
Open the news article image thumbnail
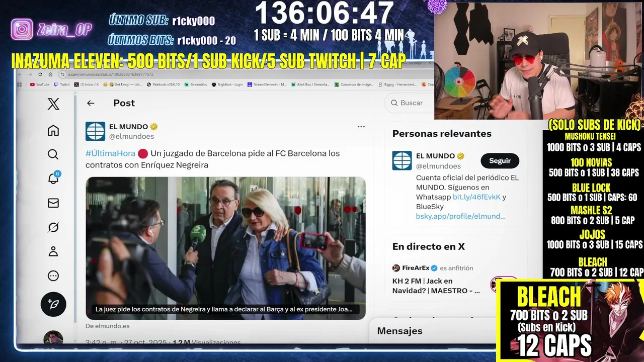(225, 248)
